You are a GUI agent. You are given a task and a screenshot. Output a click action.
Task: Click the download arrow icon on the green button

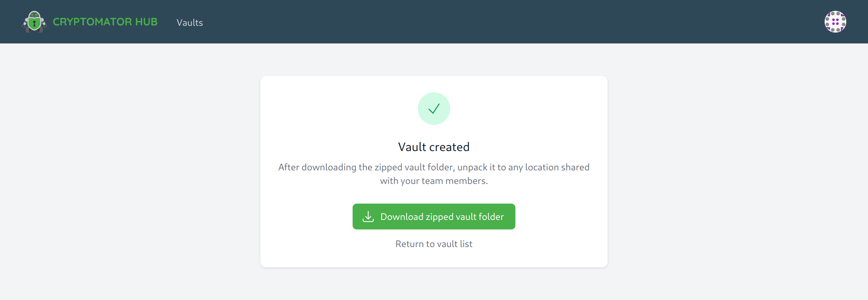pyautogui.click(x=368, y=217)
